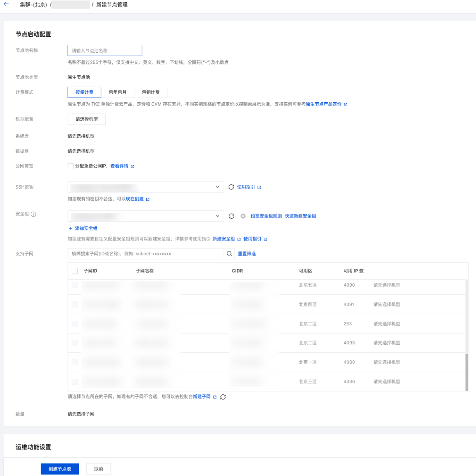This screenshot has height=476, width=476.
Task: Click 快速新建安全组 link
Action: pos(300,216)
